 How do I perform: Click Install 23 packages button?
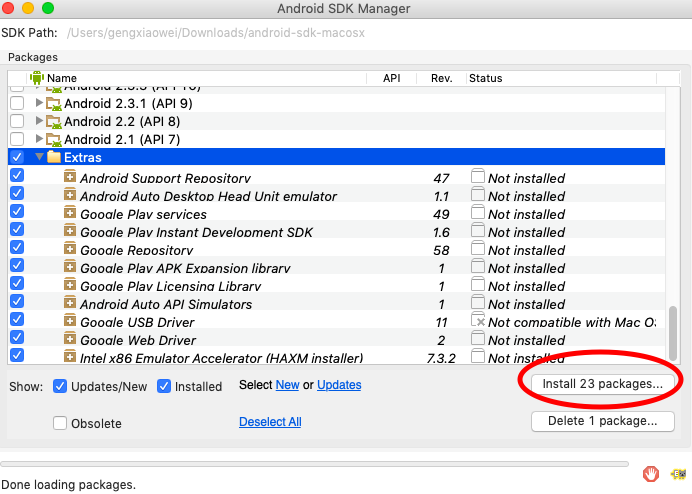click(x=602, y=384)
